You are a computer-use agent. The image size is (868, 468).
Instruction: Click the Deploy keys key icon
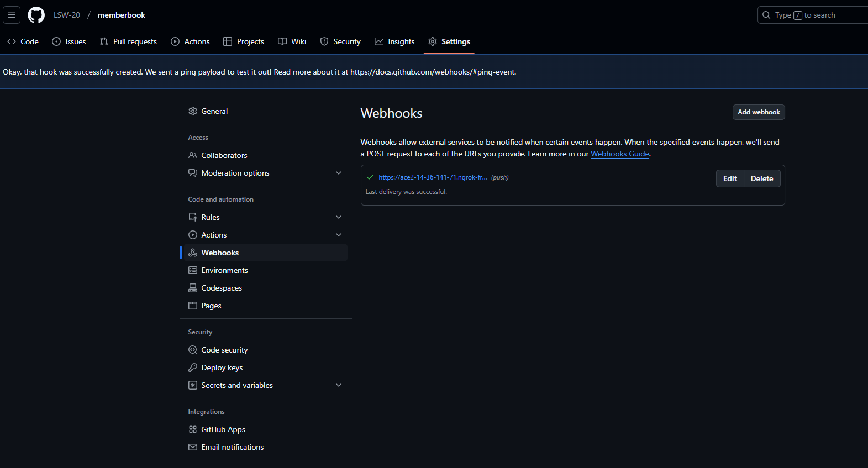(x=193, y=367)
